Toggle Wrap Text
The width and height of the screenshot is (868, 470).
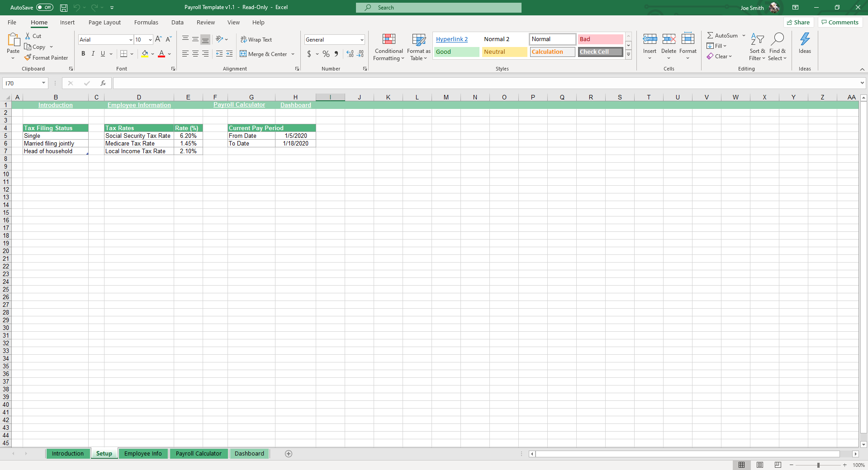click(x=256, y=39)
